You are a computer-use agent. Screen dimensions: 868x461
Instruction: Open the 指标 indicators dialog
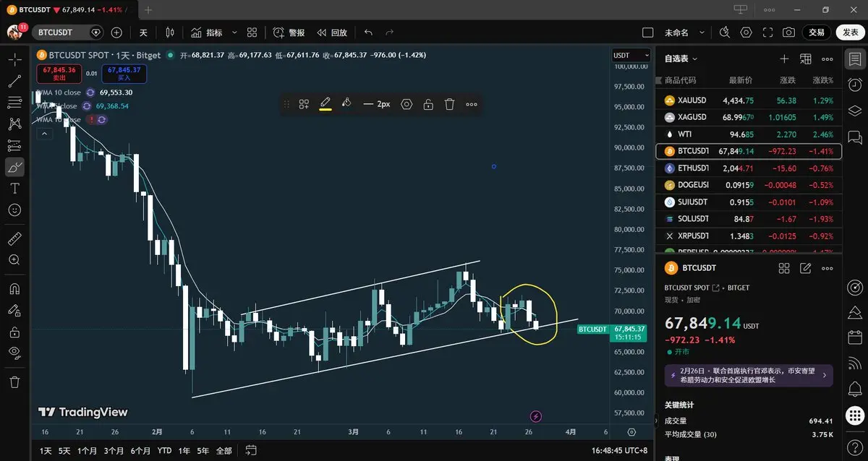(x=207, y=33)
